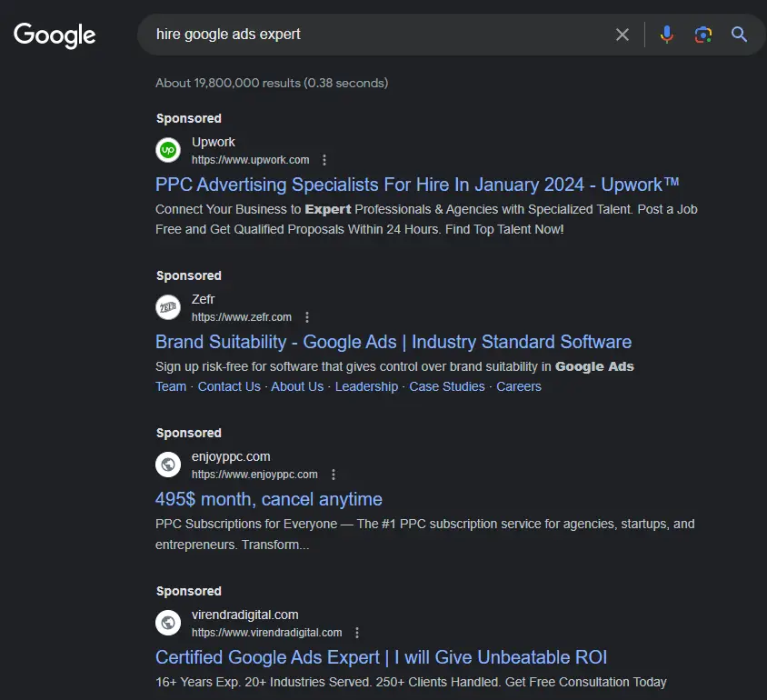Click the https://www.enjoyppc.com URL text
The image size is (767, 700).
(254, 475)
